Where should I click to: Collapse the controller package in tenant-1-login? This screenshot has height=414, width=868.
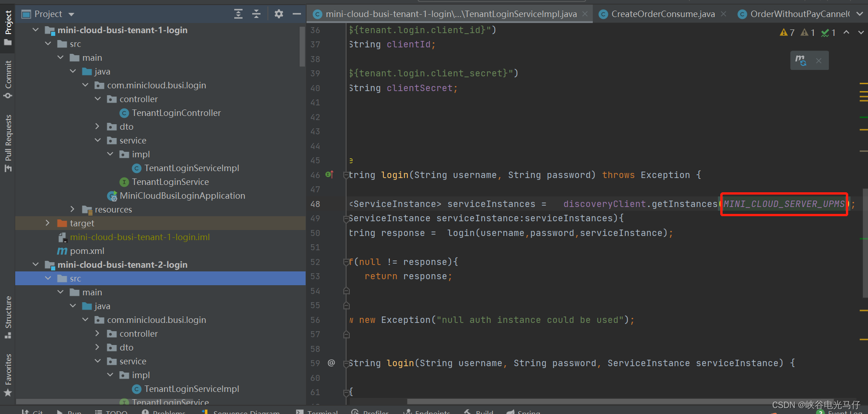(x=98, y=99)
